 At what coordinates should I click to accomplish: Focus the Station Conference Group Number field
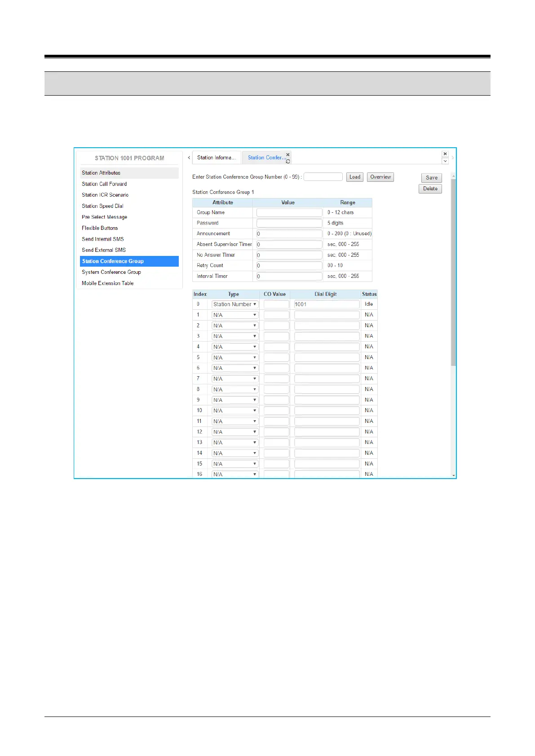tap(323, 177)
